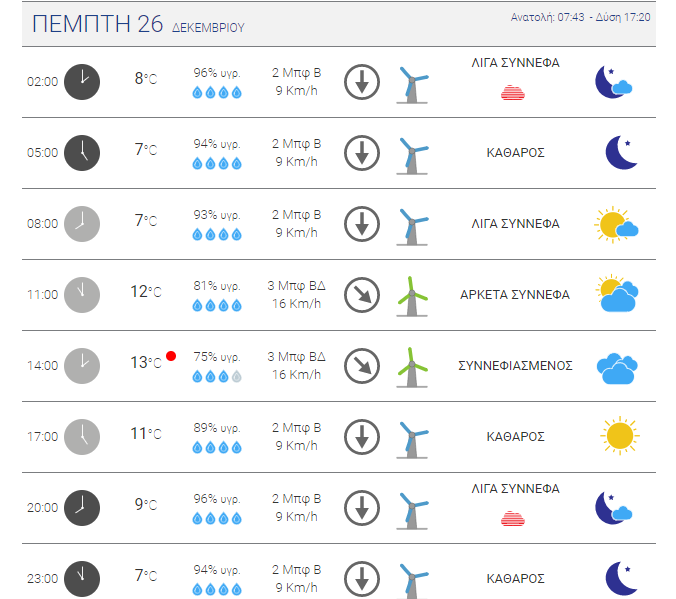Click the moon with cloud icon at 02:00
676x599 pixels.
click(x=613, y=82)
